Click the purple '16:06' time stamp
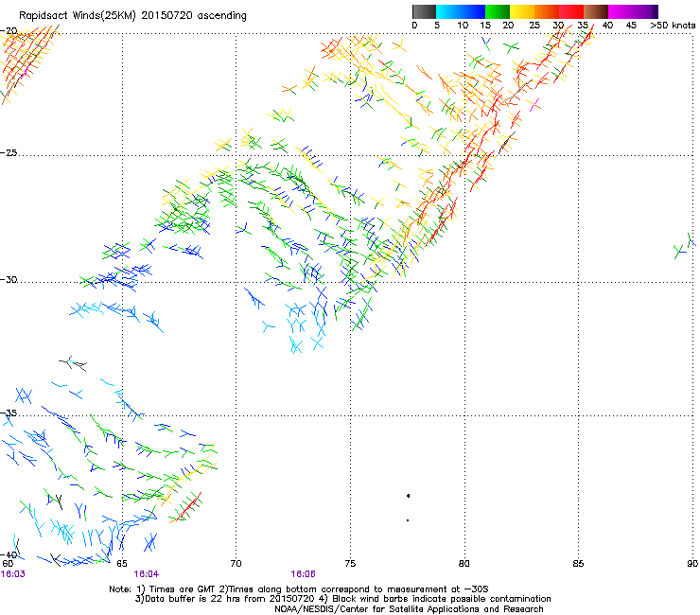 pos(303,574)
